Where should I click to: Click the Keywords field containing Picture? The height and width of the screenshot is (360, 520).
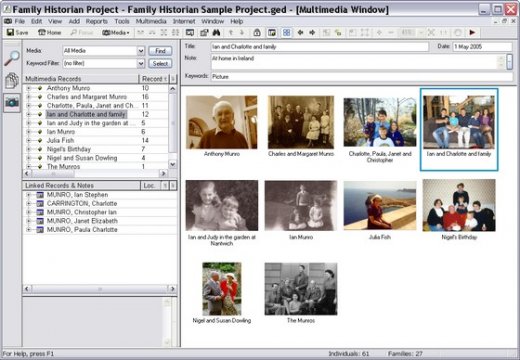click(361, 77)
